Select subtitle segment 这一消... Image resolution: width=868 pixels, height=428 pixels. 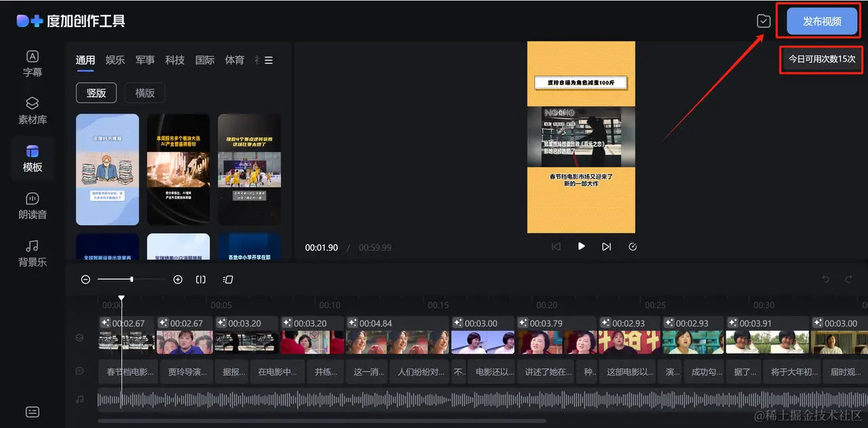[x=368, y=372]
